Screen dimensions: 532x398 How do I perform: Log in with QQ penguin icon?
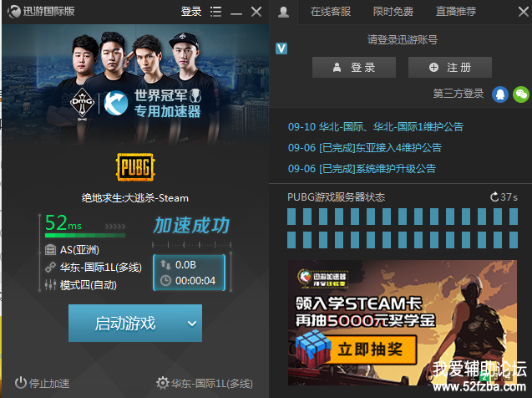[x=500, y=94]
